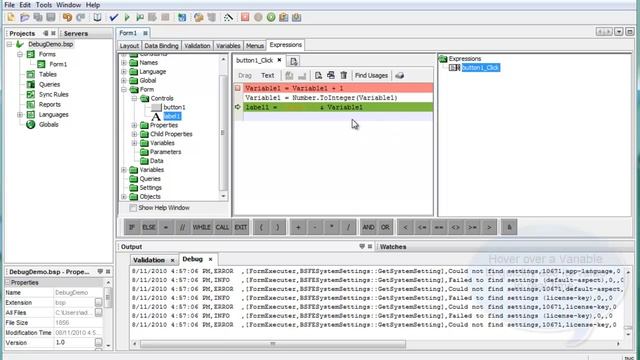Switch expression editor to Drag mode
This screenshot has width=640, height=360.
(245, 76)
